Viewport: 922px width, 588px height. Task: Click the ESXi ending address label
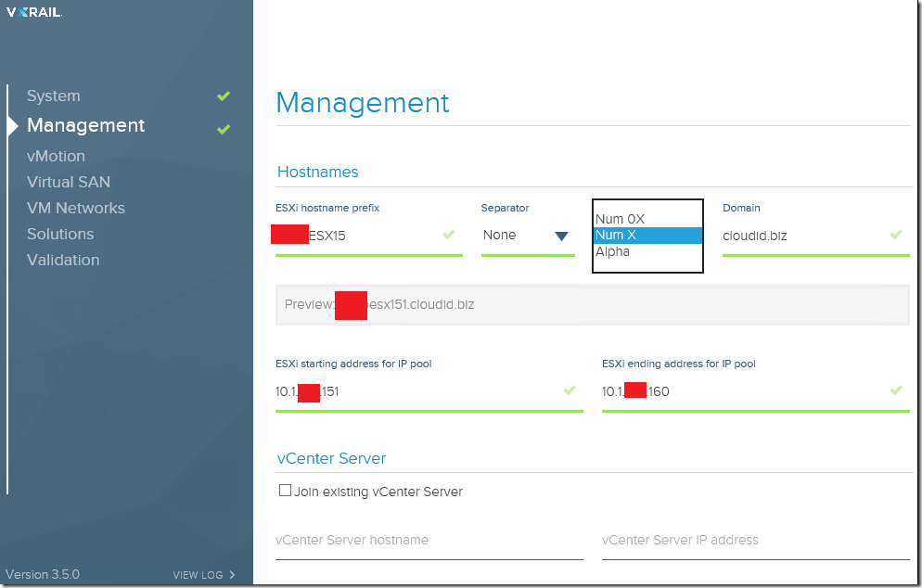[x=679, y=364]
